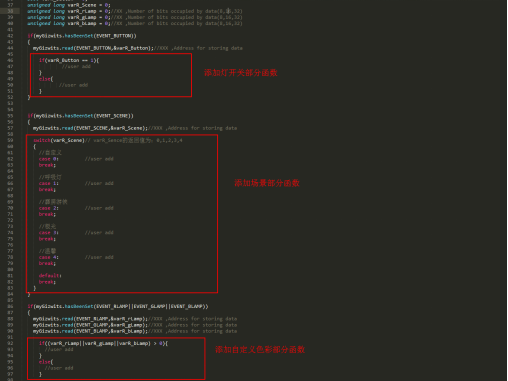Click the 'Address for storing data' comment on line 44
Image resolution: width=508 pixels, height=381 pixels.
pyautogui.click(x=208, y=48)
